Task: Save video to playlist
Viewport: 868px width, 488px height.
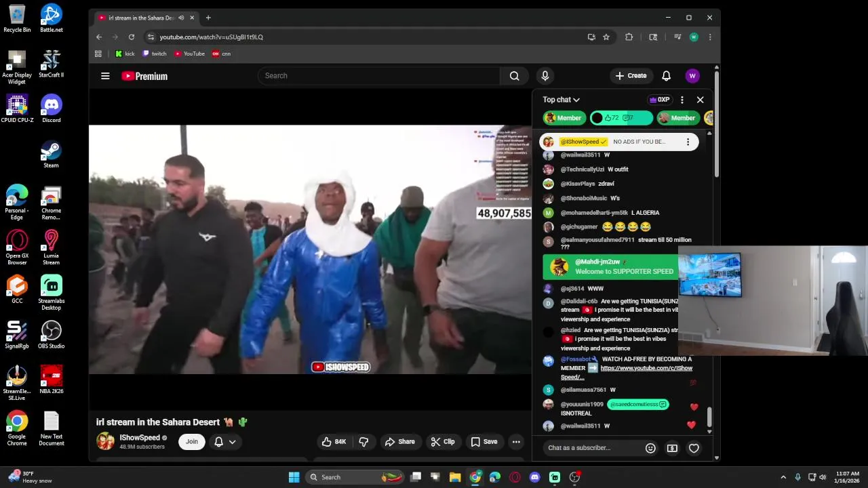Action: [484, 442]
